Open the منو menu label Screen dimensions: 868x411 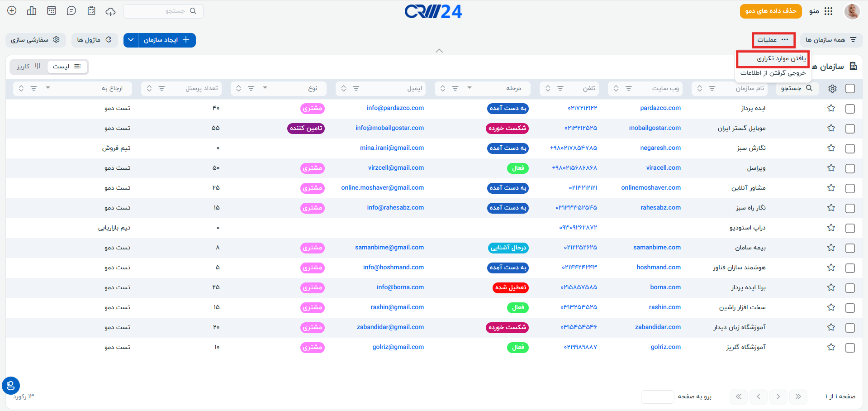[x=814, y=11]
